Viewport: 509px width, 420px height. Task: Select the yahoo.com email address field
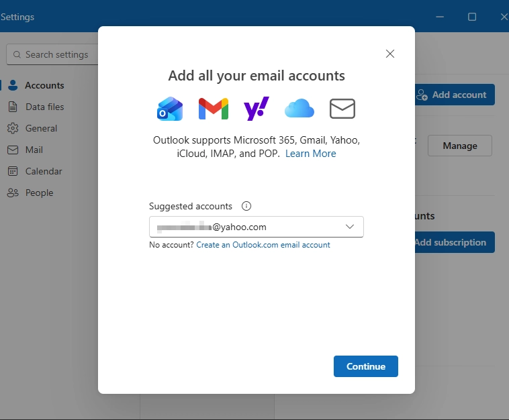coord(257,227)
